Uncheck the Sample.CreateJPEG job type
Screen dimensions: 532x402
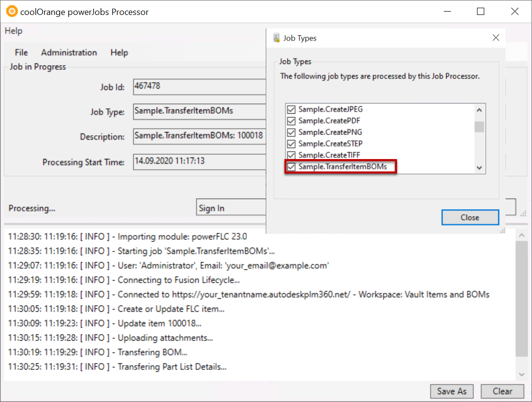(x=291, y=109)
